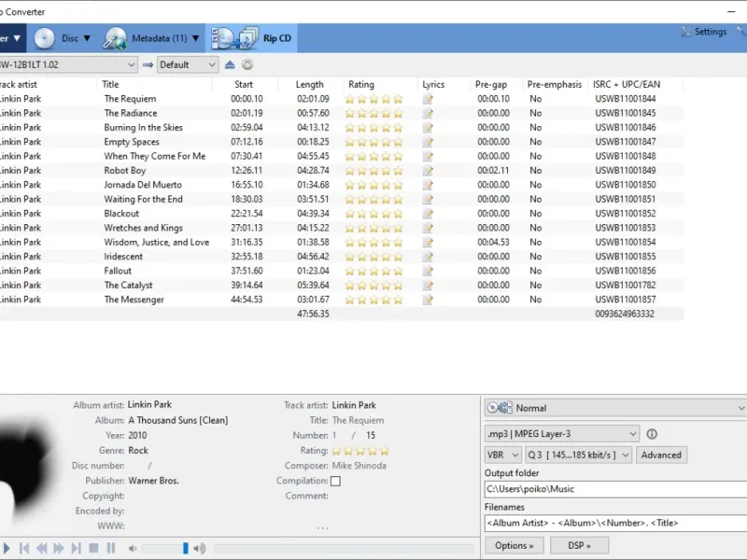The image size is (747, 560).
Task: Click the Genre value Rock
Action: tap(138, 451)
